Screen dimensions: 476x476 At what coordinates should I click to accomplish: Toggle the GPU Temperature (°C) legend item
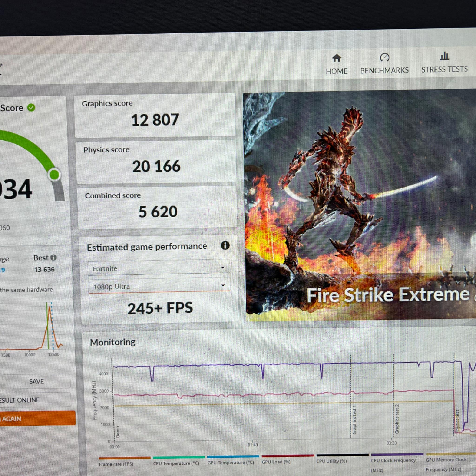(233, 460)
